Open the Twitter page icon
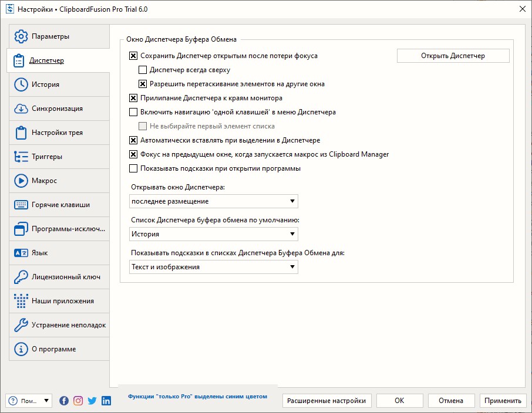This screenshot has height=413, width=532. tap(92, 401)
